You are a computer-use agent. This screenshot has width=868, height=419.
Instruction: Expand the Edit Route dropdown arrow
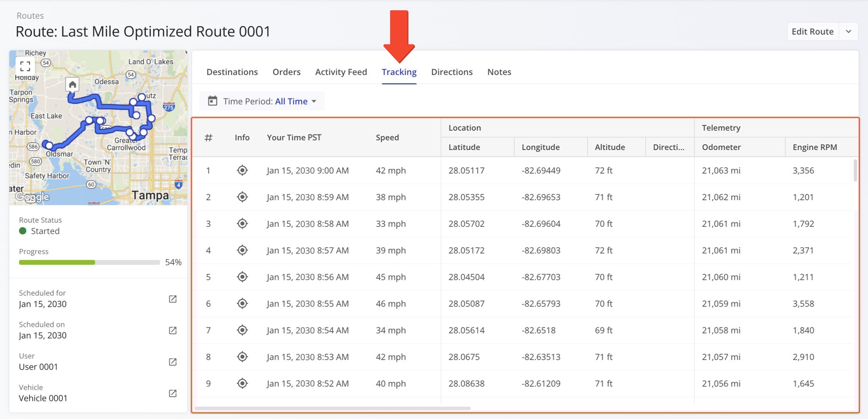point(849,32)
